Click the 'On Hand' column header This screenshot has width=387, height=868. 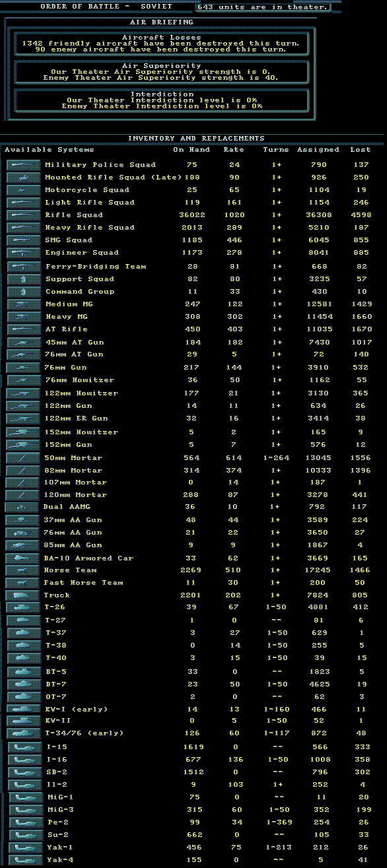[x=192, y=150]
